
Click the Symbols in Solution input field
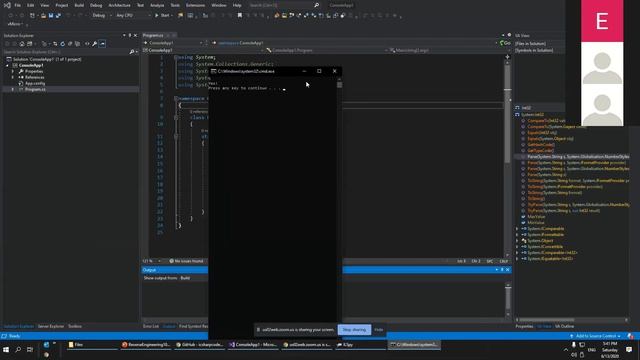coord(540,51)
